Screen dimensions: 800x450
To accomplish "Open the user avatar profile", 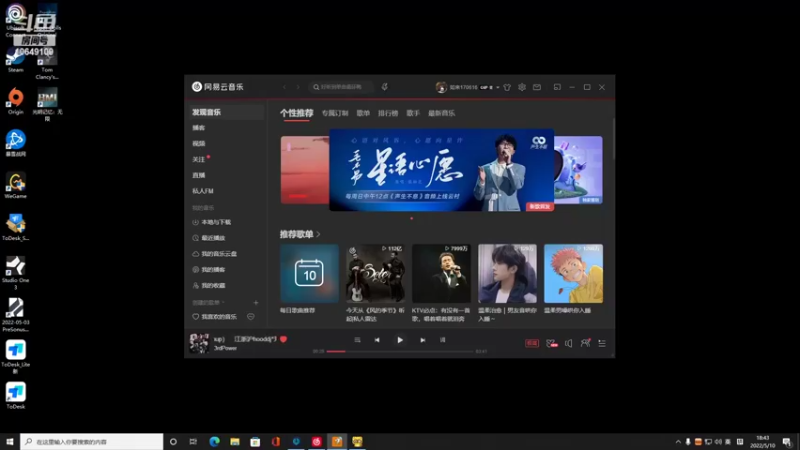I will [x=441, y=87].
